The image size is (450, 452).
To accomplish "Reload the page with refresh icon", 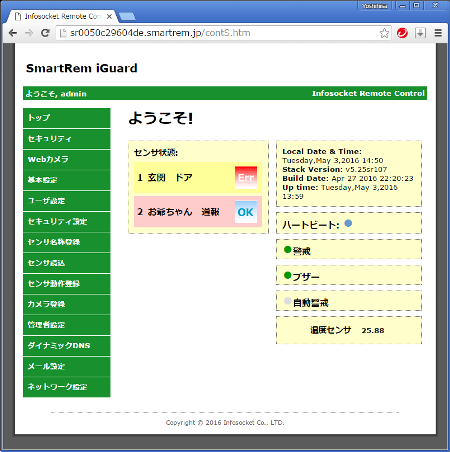I will pos(45,33).
